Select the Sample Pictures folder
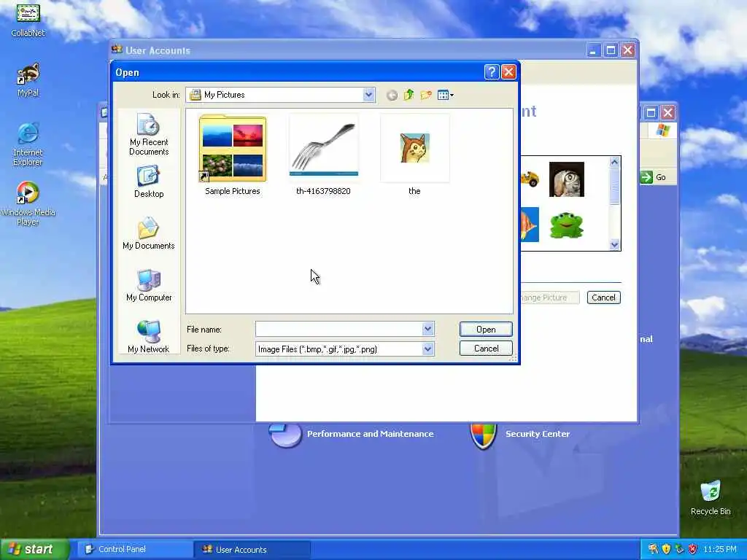 click(233, 155)
